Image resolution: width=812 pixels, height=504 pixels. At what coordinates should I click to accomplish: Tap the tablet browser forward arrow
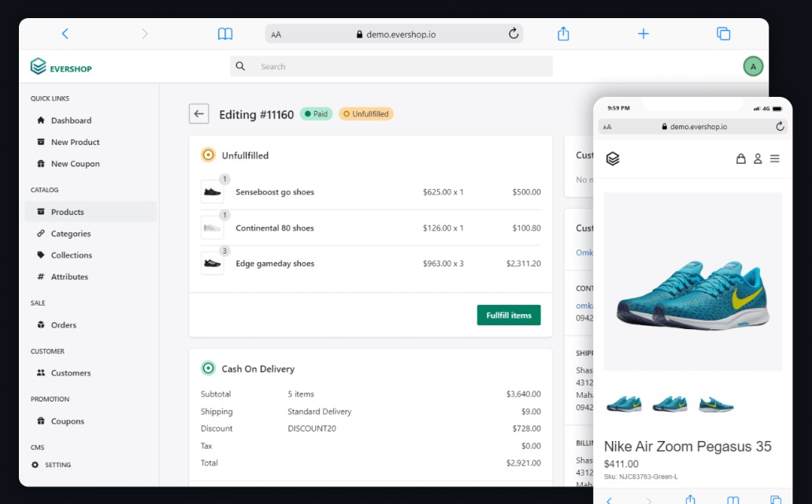tap(144, 34)
